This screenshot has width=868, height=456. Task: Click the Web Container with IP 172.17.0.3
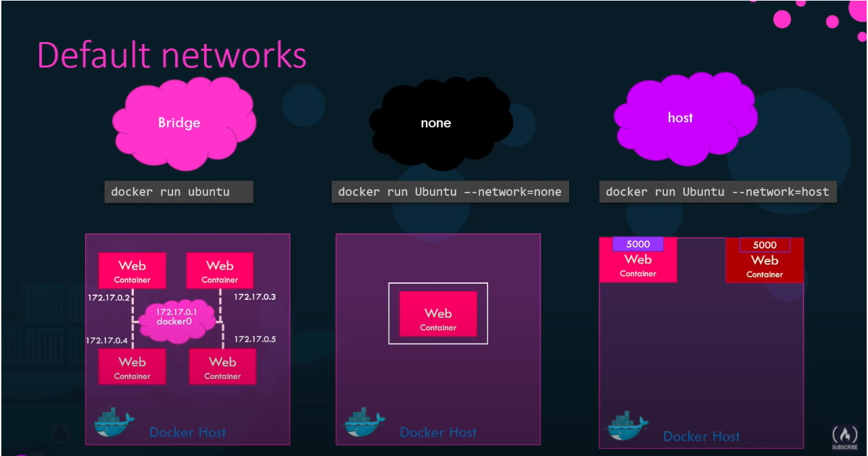point(220,271)
